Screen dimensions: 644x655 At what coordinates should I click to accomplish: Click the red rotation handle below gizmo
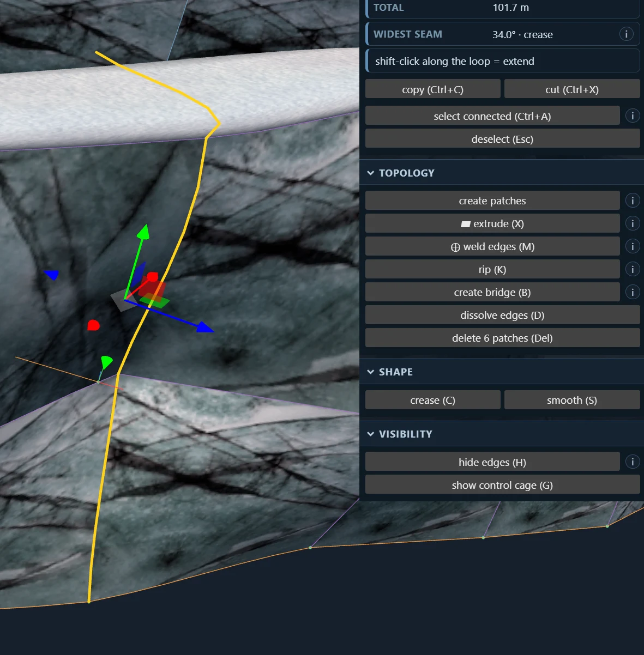(x=93, y=325)
